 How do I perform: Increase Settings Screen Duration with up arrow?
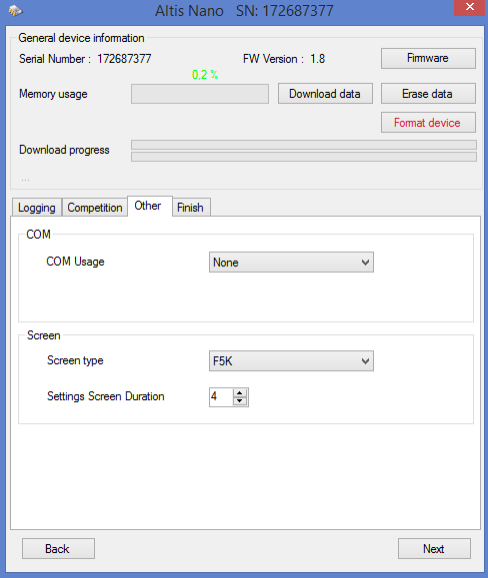tap(240, 393)
